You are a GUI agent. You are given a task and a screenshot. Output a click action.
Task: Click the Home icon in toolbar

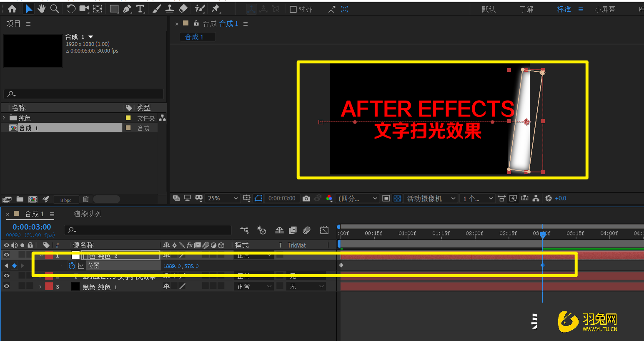12,9
